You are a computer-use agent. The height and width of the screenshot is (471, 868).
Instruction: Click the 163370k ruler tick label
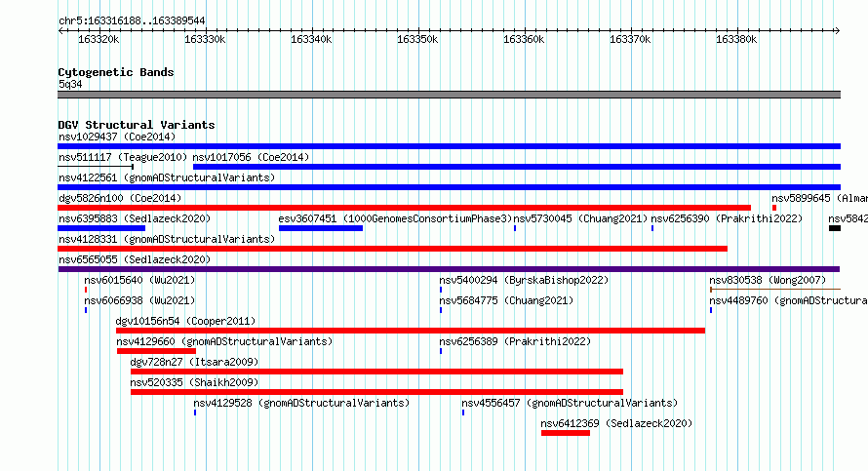point(630,39)
